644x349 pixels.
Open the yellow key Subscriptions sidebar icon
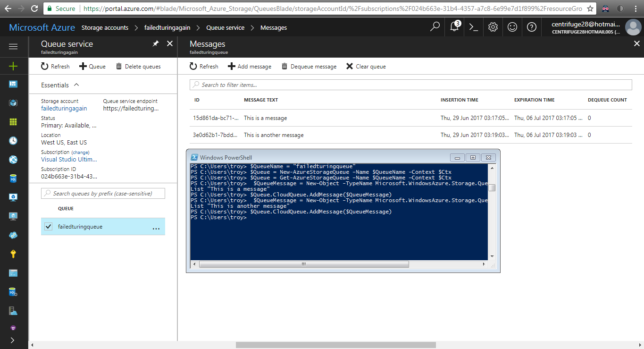(13, 254)
